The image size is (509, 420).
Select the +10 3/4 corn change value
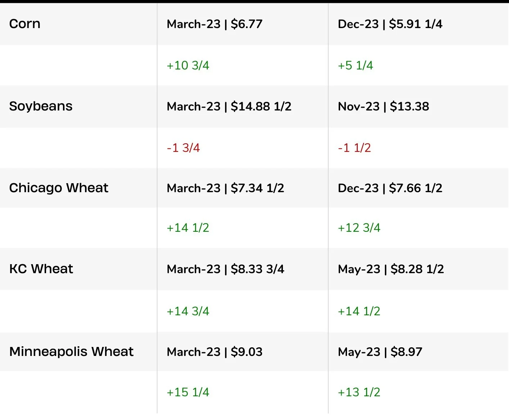point(188,66)
